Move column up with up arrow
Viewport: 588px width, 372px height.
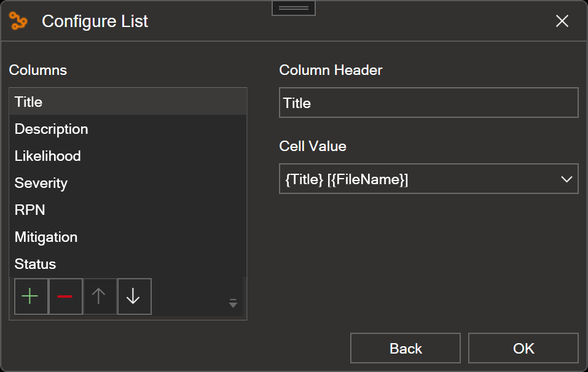tap(100, 296)
